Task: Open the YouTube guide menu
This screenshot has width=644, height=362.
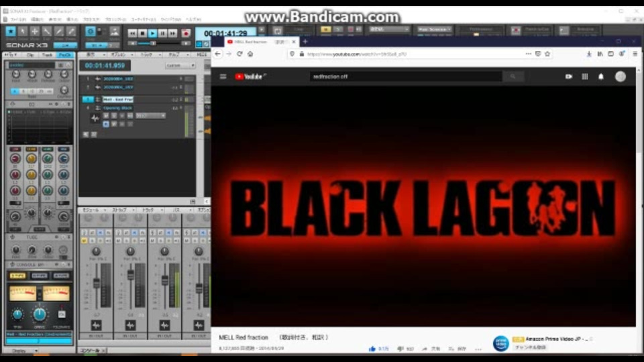Action: pos(223,76)
